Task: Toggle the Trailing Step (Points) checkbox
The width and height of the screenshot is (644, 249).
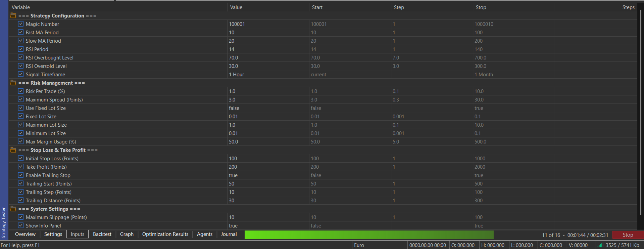Action: pos(21,192)
